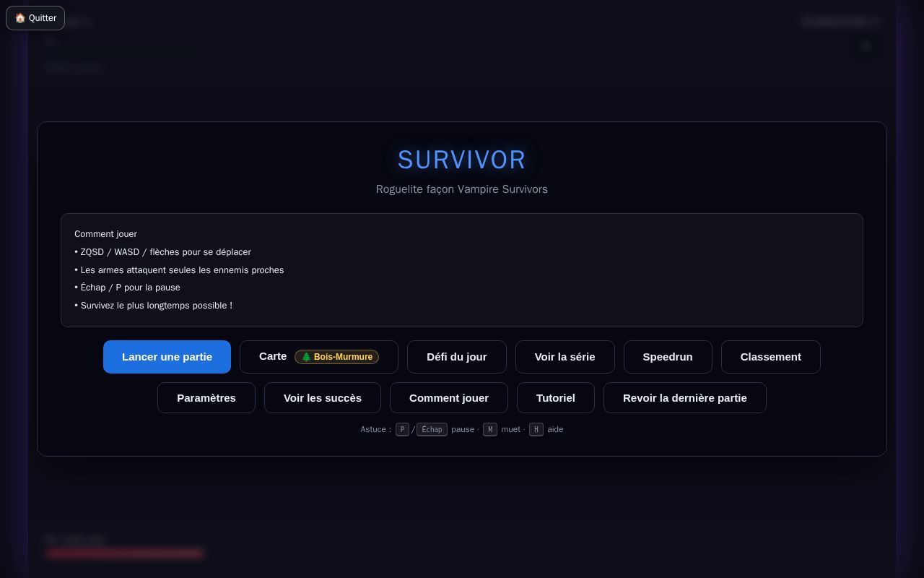The image size is (924, 578).
Task: Open Défi du jour
Action: 457,357
